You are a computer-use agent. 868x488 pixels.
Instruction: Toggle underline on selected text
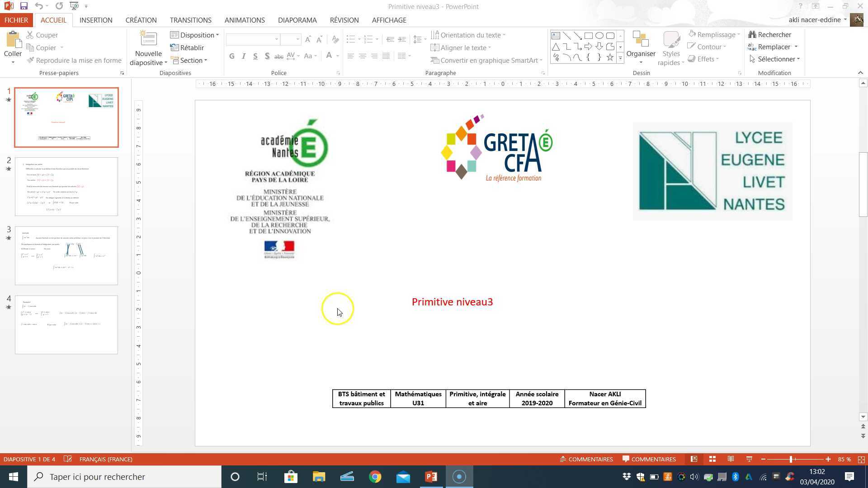[x=255, y=56]
